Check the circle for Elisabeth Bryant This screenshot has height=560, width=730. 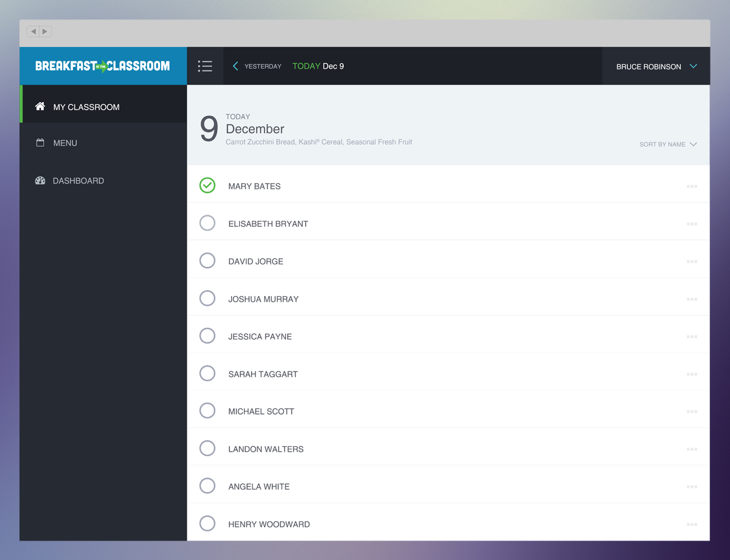207,223
